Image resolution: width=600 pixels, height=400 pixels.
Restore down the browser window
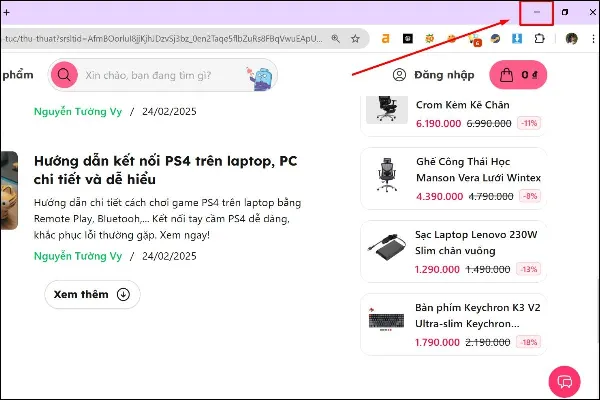click(x=565, y=12)
